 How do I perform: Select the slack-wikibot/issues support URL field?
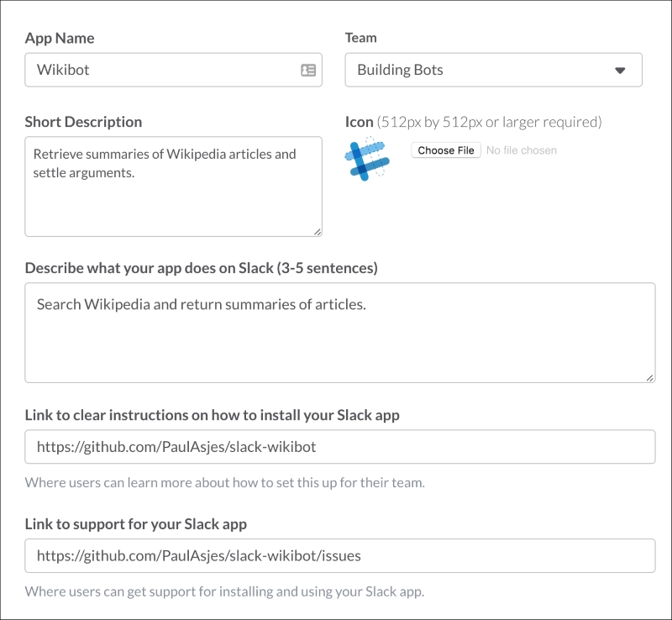coord(340,555)
